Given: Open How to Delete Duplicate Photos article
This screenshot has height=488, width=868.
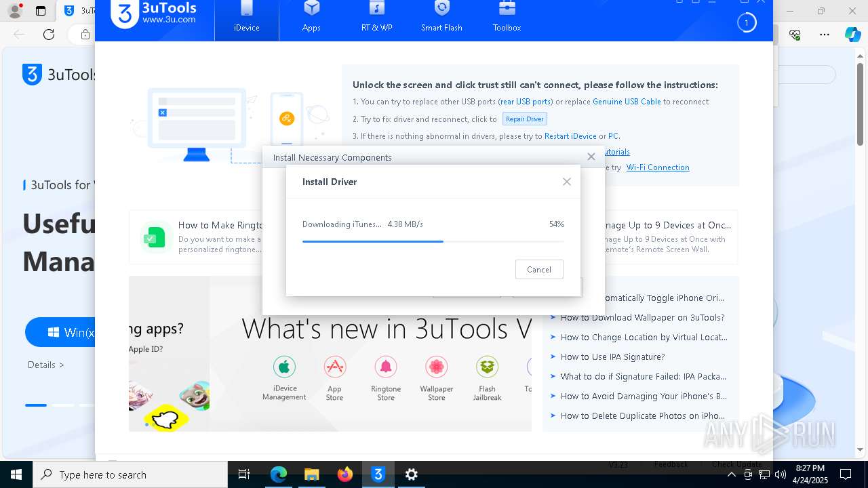Looking at the screenshot, I should (642, 415).
